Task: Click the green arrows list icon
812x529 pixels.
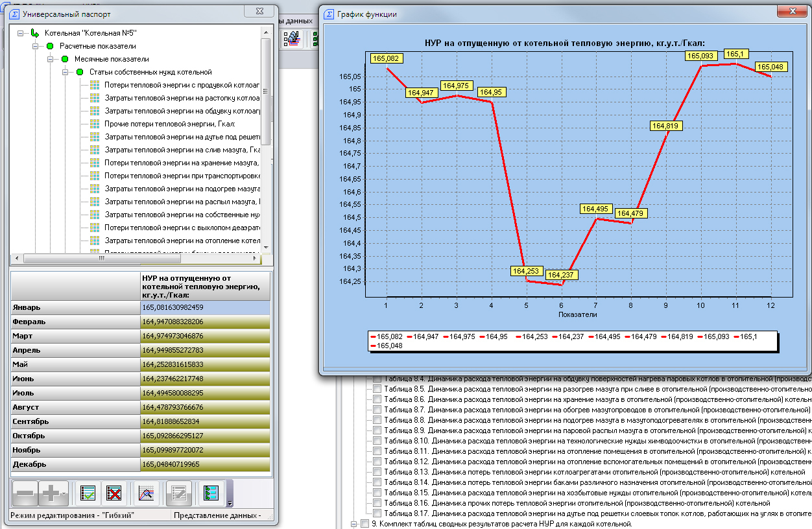Action: coord(210,494)
